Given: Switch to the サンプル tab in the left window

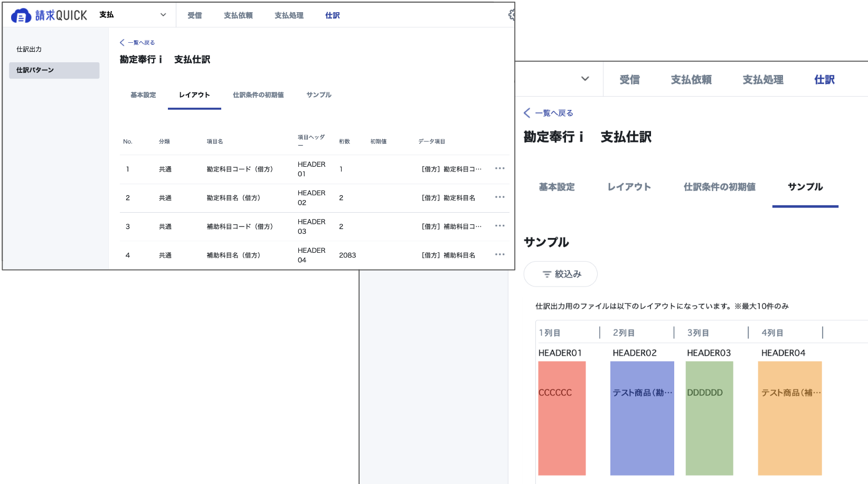Looking at the screenshot, I should tap(319, 95).
